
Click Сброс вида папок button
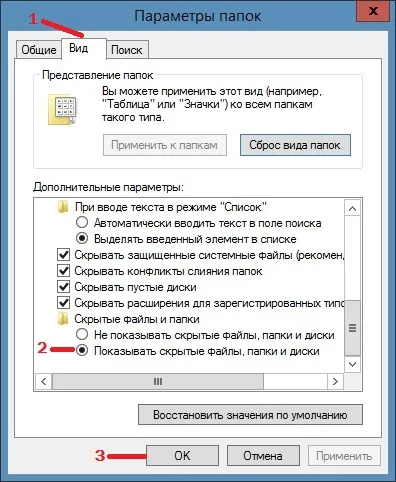295,145
